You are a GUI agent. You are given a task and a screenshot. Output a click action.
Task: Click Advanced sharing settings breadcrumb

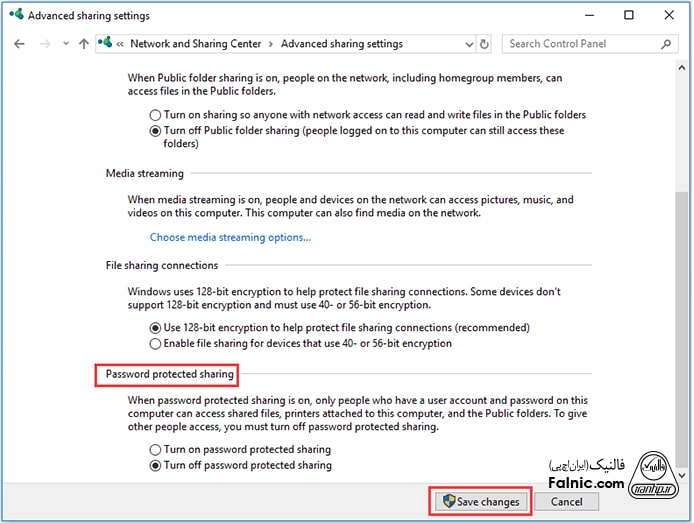click(x=342, y=44)
